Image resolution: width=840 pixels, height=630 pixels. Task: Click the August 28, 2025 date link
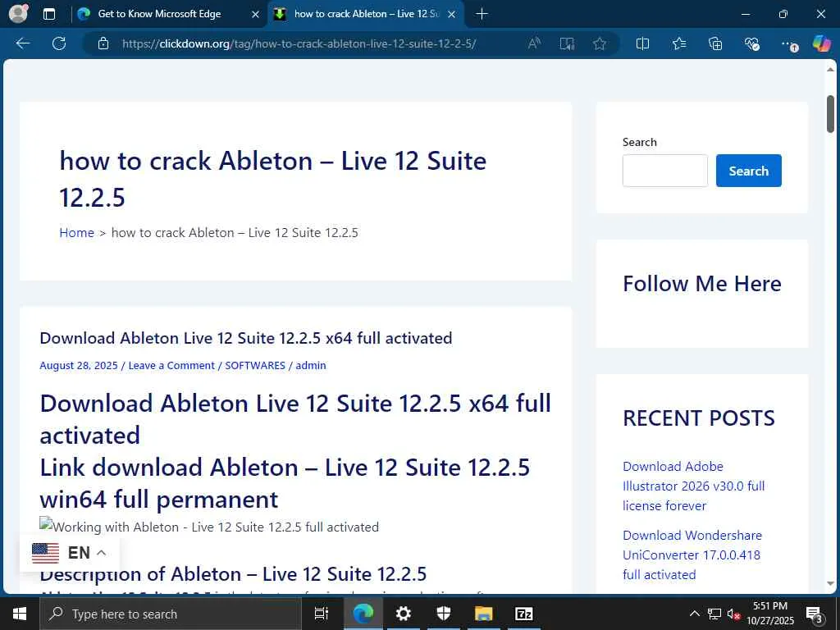[x=79, y=365]
